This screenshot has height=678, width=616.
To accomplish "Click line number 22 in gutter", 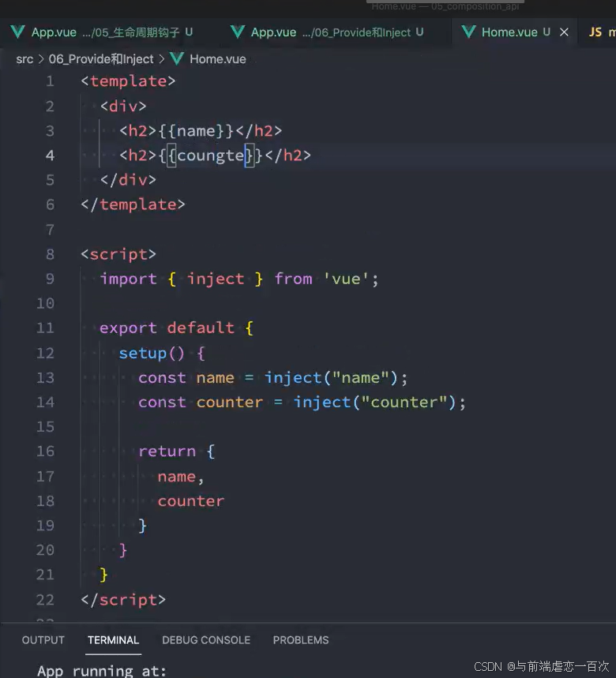I will coord(46,600).
